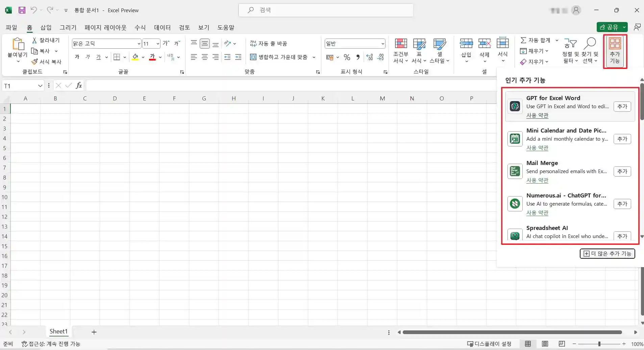Click the Undo arrow icon
The image size is (644, 350).
pos(33,10)
